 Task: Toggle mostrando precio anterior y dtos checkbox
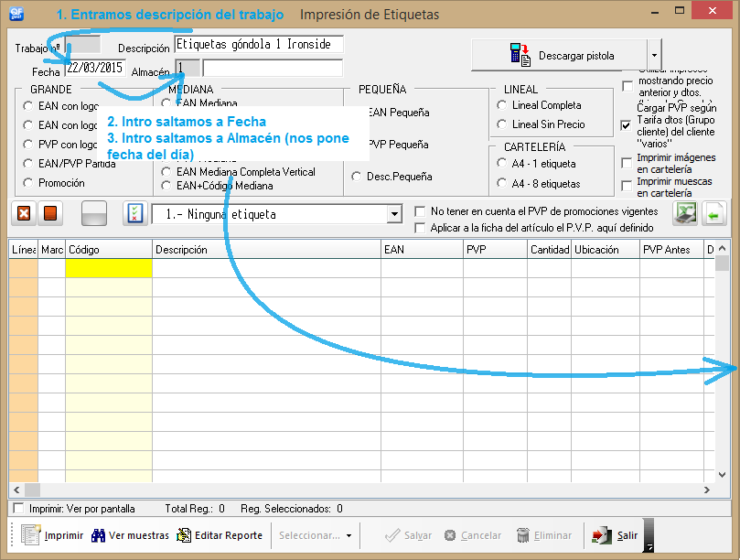[627, 86]
